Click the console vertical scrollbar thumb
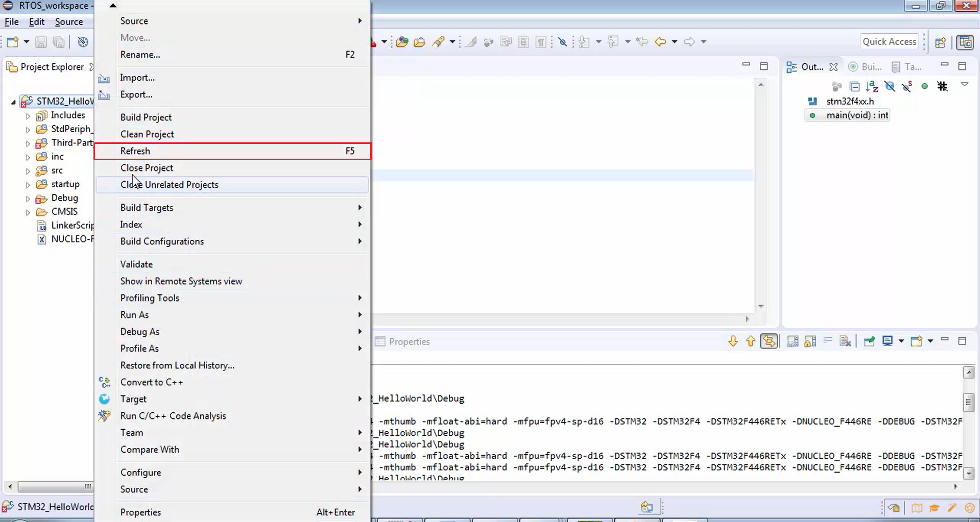Image resolution: width=980 pixels, height=522 pixels. pos(968,403)
